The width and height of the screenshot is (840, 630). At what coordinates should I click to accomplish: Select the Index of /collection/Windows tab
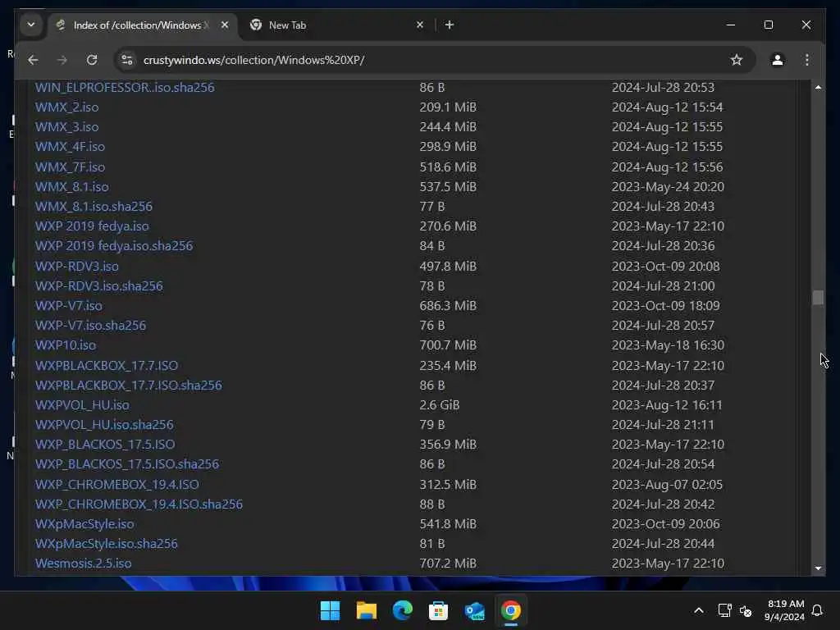(144, 25)
